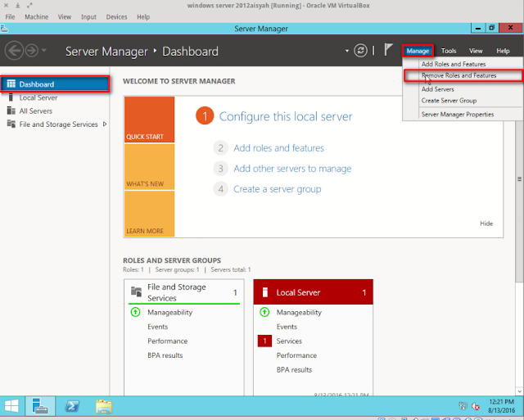The image size is (524, 420).
Task: Click the WHAT'S NEW tile
Action: click(149, 167)
